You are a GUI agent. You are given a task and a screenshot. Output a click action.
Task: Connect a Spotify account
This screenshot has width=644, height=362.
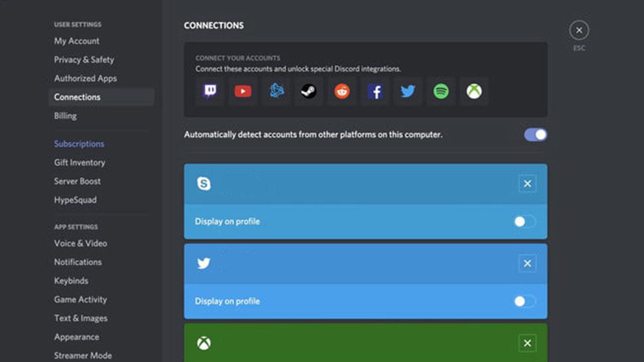pos(441,91)
